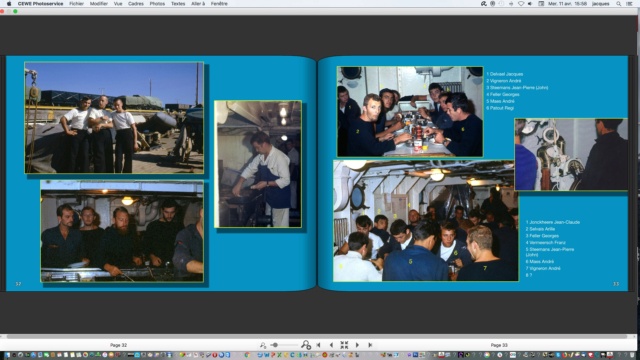Click the volume icon in menu bar
The image size is (640, 360).
pyautogui.click(x=530, y=4)
